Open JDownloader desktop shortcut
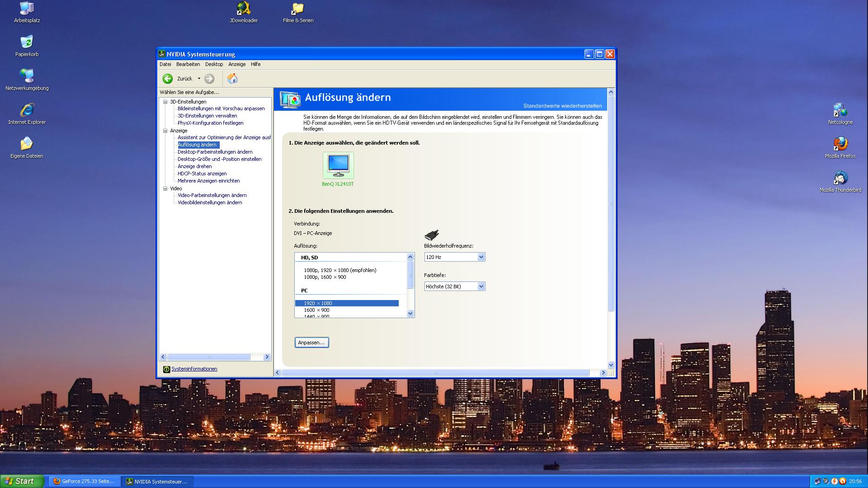 [244, 9]
